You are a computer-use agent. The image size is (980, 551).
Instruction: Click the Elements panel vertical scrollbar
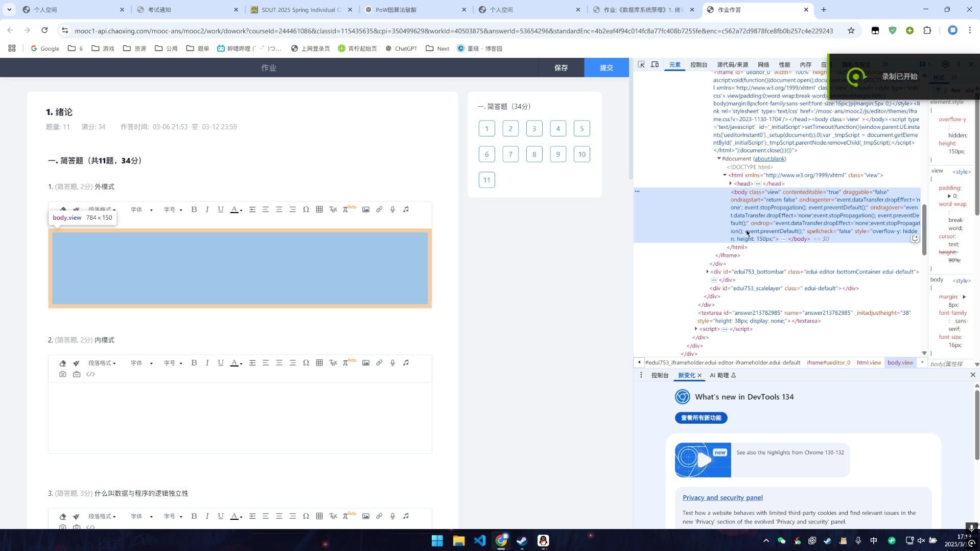click(924, 229)
